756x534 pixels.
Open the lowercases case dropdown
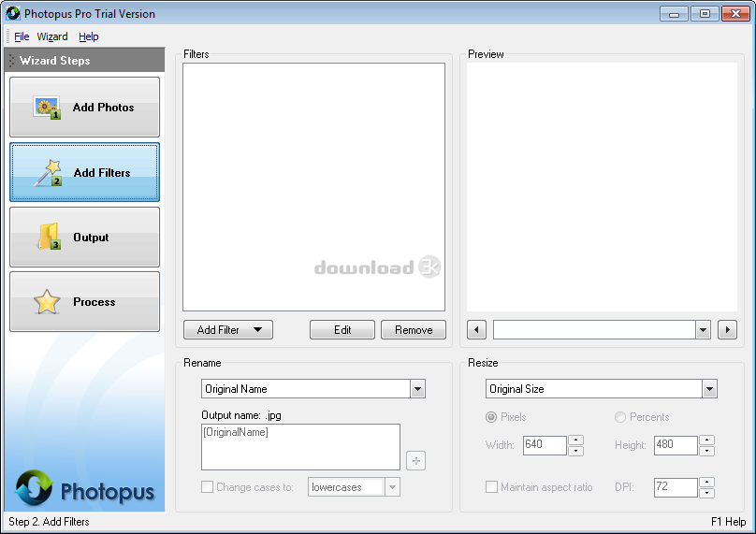(392, 487)
